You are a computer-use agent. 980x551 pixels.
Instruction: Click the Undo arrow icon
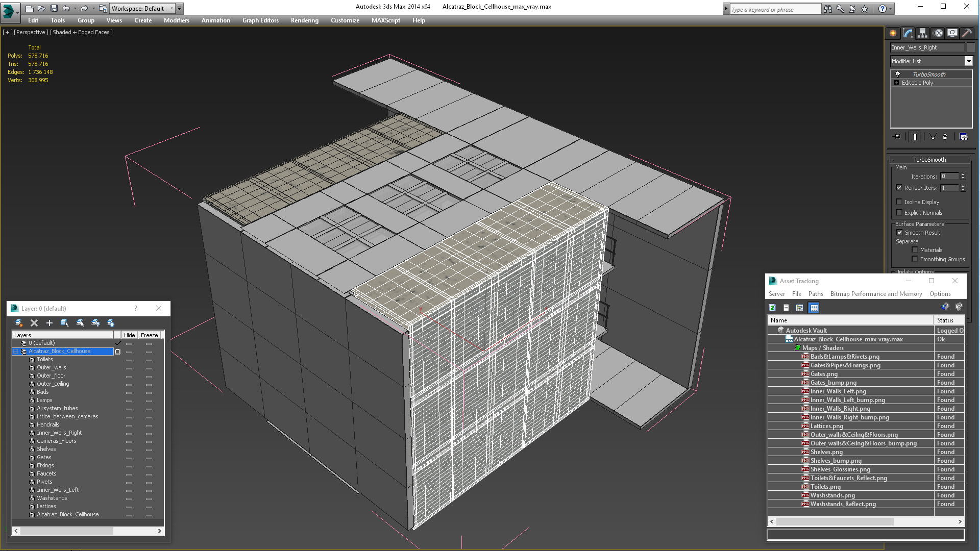point(66,9)
